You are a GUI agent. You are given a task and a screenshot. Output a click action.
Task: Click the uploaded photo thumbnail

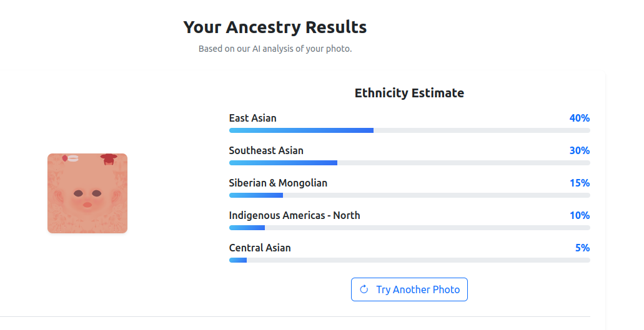click(87, 193)
